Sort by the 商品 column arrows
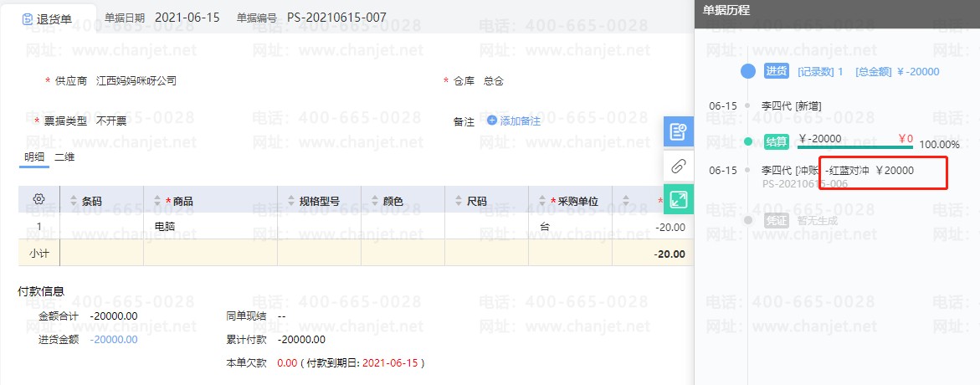 pyautogui.click(x=156, y=201)
